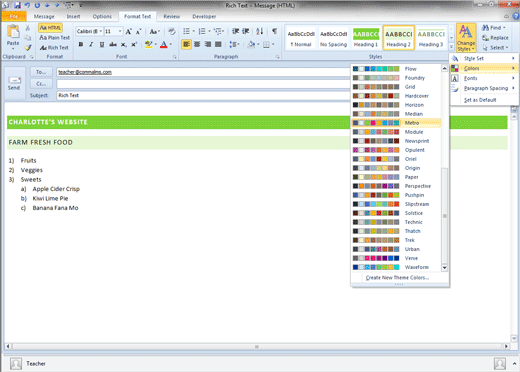Toggle align text left button
520x372 pixels.
click(x=186, y=44)
